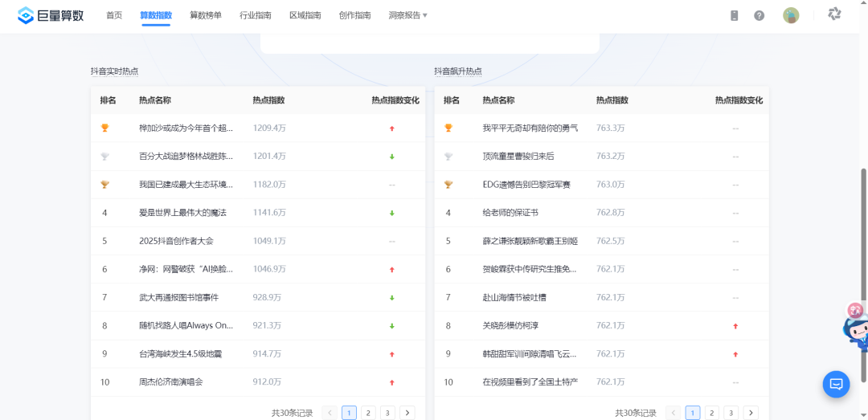Click the page vertical scrollbar
868x420 pixels.
pyautogui.click(x=864, y=275)
